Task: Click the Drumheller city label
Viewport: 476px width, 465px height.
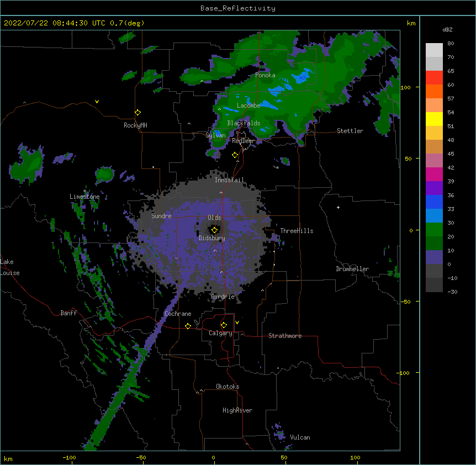Action: tap(352, 269)
